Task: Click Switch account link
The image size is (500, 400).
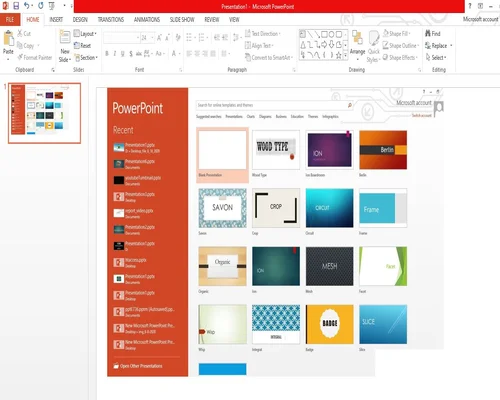Action: 421,115
